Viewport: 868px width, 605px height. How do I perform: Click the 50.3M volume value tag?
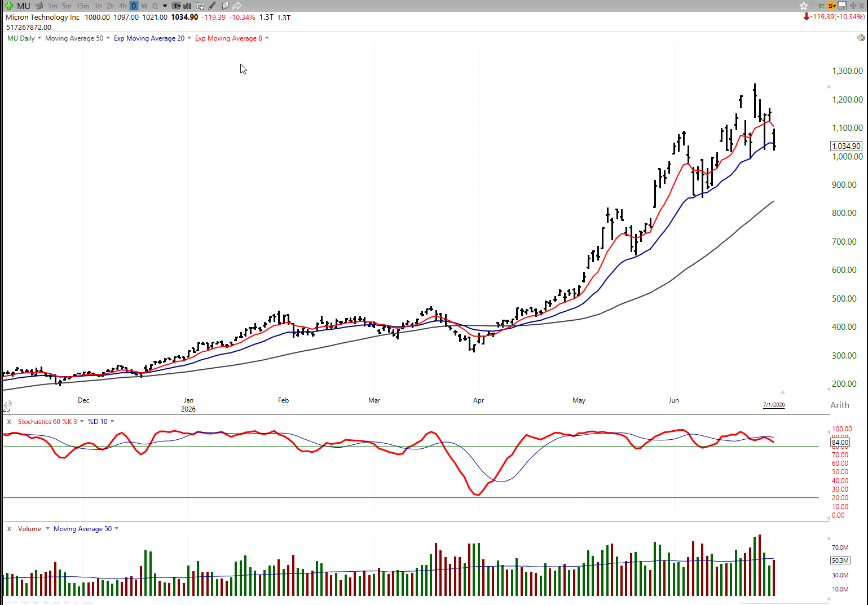point(840,560)
